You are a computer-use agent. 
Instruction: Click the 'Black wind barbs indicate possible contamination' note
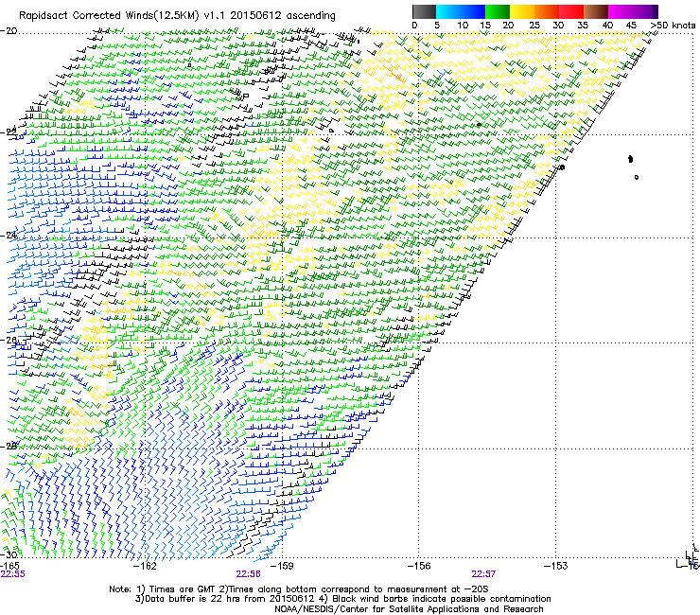pyautogui.click(x=442, y=599)
